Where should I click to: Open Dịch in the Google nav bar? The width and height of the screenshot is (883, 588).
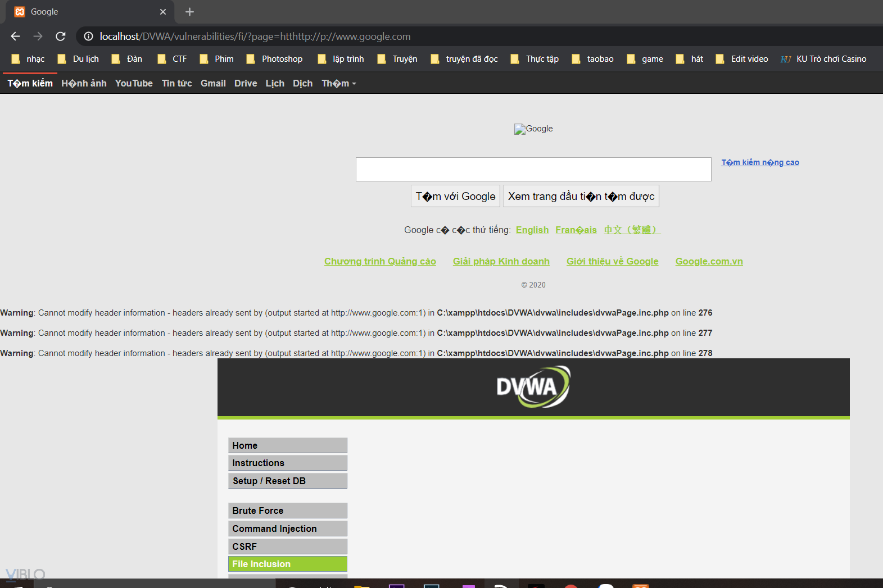click(x=302, y=84)
